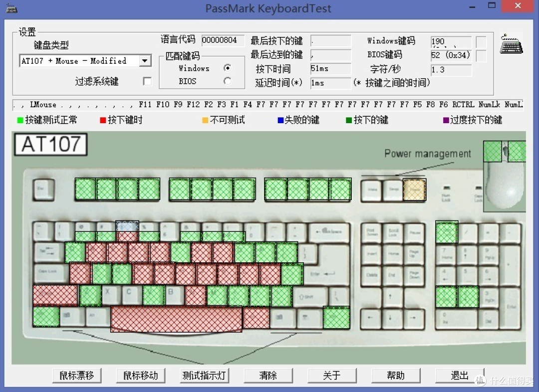Select the Windows key code radio button
Image resolution: width=539 pixels, height=392 pixels.
click(x=227, y=68)
